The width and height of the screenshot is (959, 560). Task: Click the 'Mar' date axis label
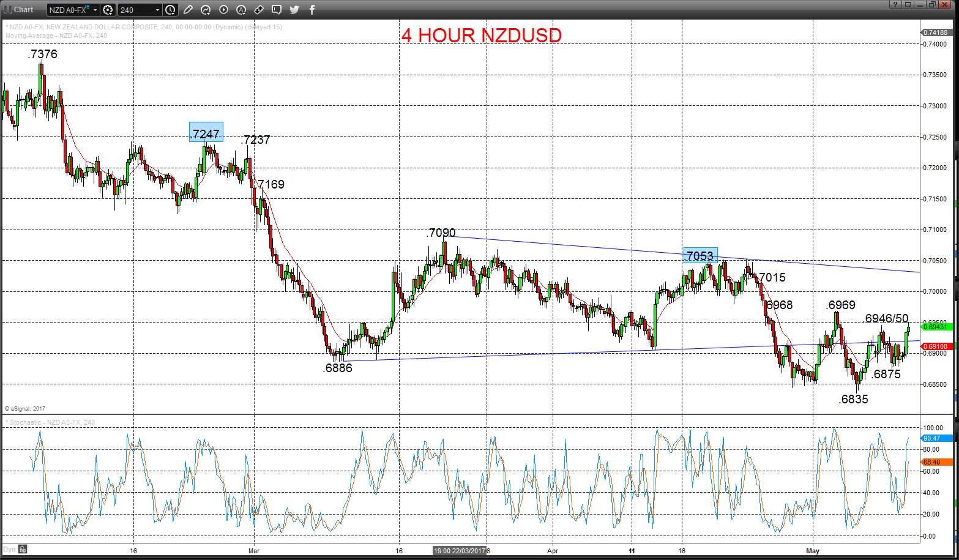click(x=254, y=551)
